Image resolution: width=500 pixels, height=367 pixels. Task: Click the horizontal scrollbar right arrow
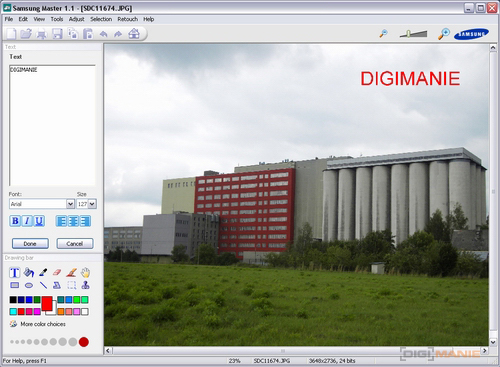[485, 351]
